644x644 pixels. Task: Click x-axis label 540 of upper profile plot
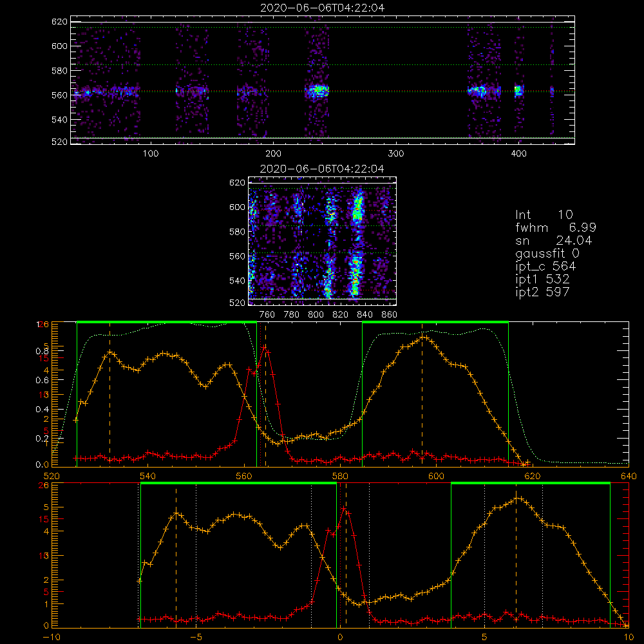coord(147,477)
